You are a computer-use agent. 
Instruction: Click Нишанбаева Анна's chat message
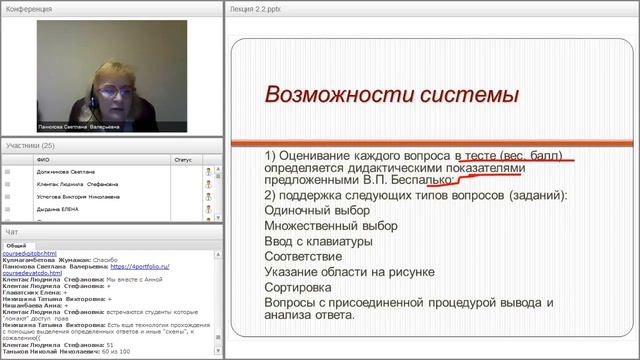pos(35,306)
